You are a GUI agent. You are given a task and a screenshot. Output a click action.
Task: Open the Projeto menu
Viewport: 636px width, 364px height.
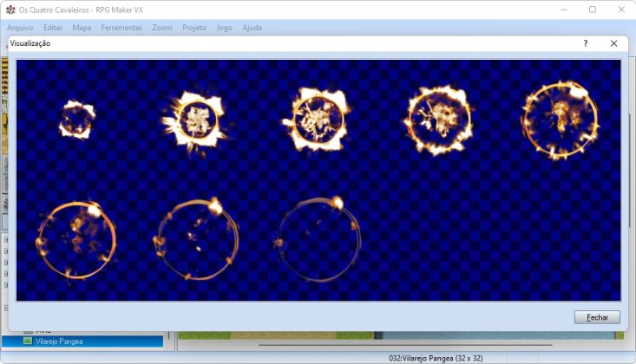(x=194, y=28)
